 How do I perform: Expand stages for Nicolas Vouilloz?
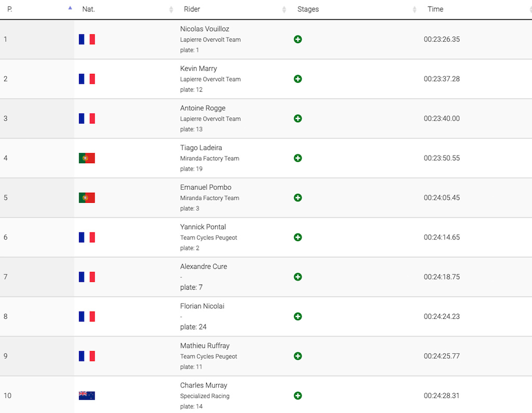tap(298, 40)
